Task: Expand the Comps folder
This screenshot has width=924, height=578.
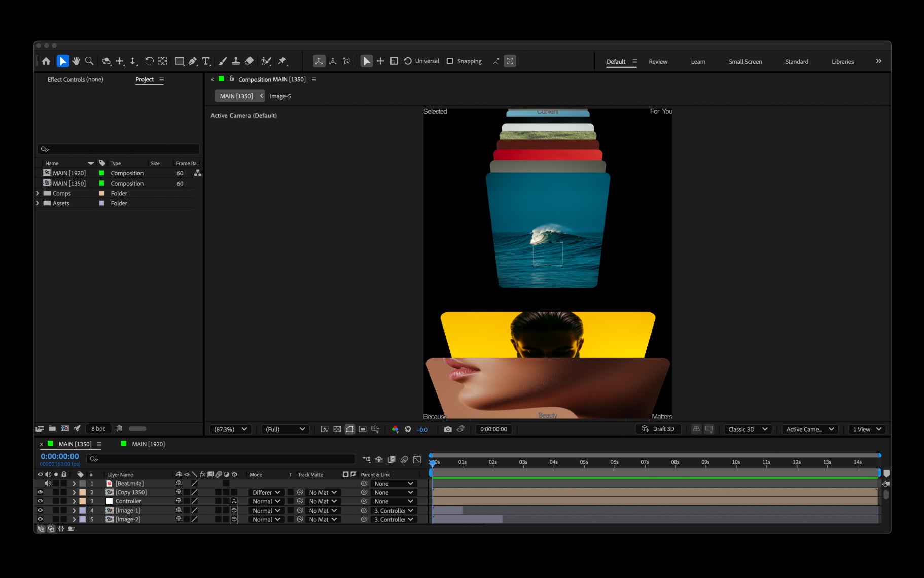Action: (x=38, y=193)
